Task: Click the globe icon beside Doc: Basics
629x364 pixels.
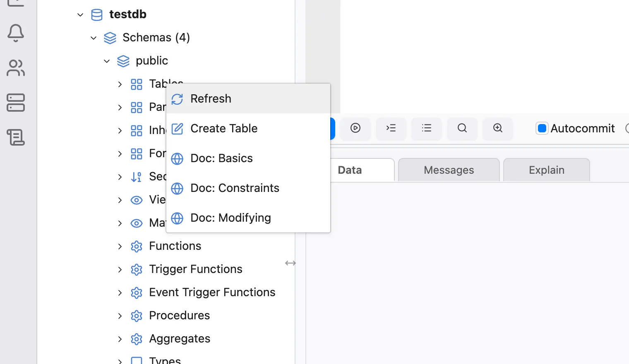Action: pos(177,159)
